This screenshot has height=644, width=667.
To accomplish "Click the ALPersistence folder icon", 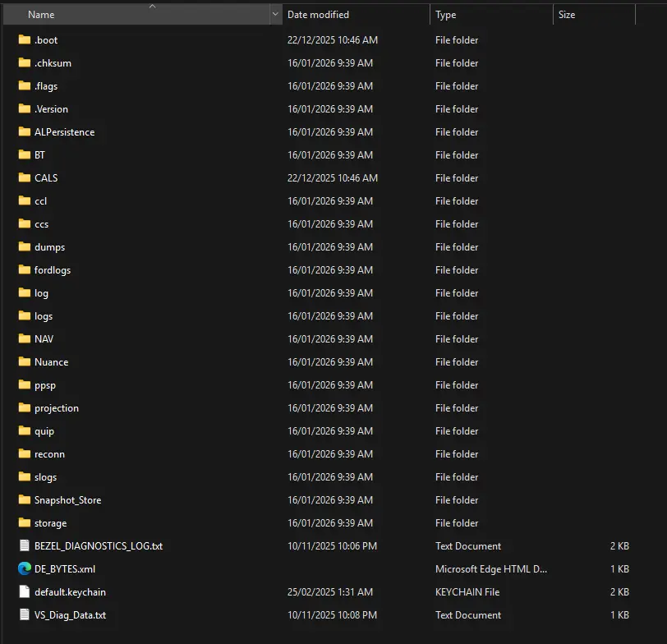I will [x=25, y=131].
